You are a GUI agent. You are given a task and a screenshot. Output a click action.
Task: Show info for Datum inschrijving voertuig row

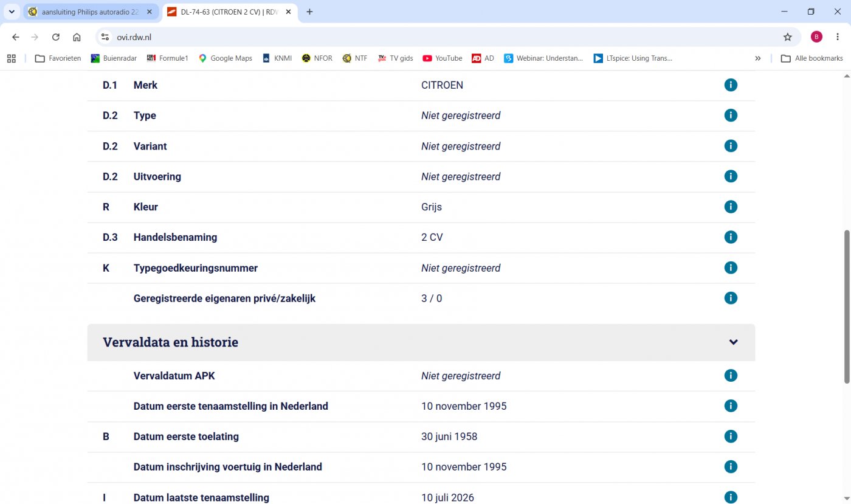pyautogui.click(x=731, y=467)
